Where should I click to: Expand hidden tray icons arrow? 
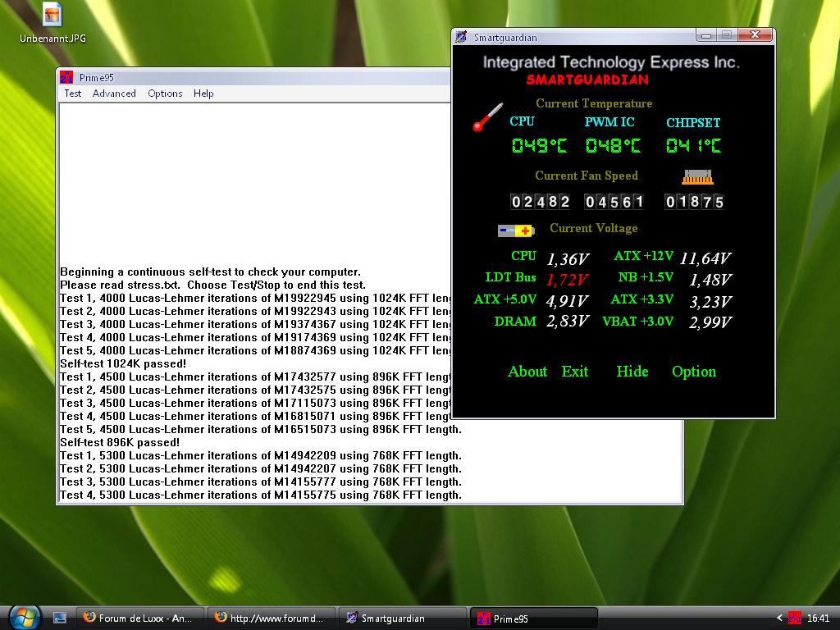pyautogui.click(x=779, y=619)
